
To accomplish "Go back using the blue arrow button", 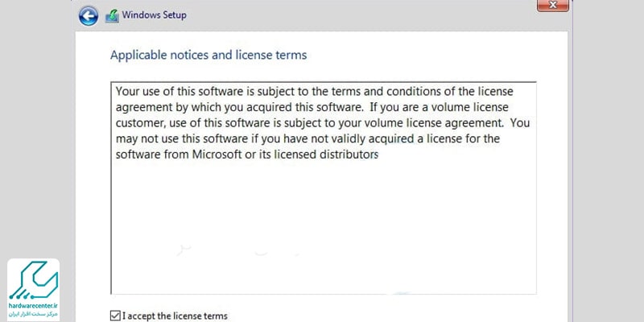I will click(89, 16).
